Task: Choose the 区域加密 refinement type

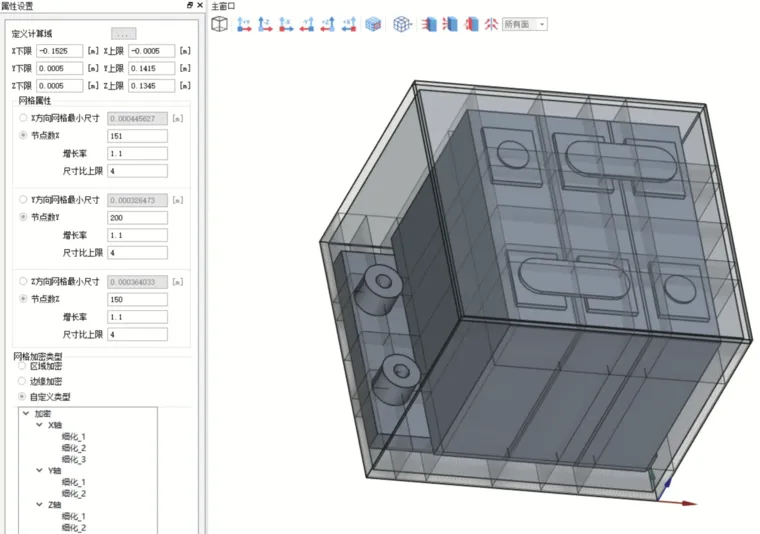Action: tap(22, 366)
